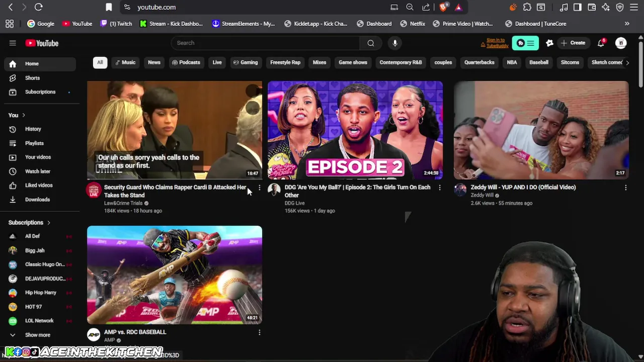Open History in the sidebar
The image size is (644, 362).
coord(40,129)
